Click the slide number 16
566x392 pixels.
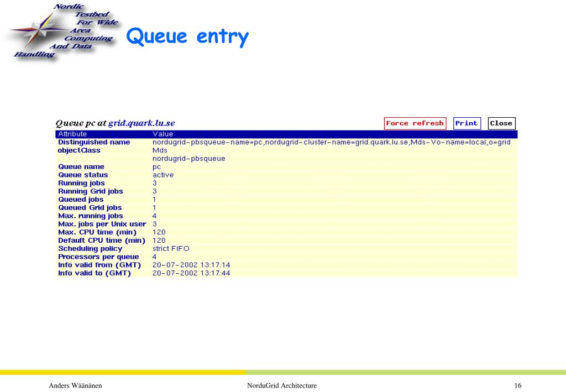(x=518, y=385)
